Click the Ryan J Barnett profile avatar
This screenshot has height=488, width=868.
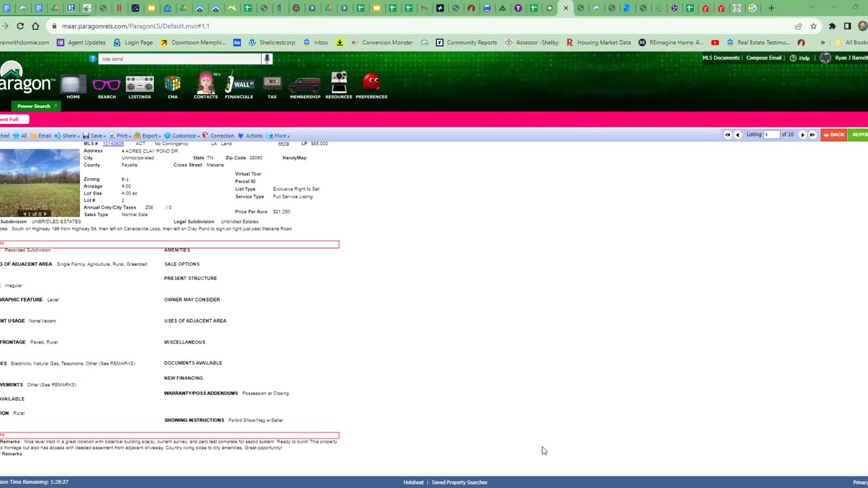[x=825, y=58]
